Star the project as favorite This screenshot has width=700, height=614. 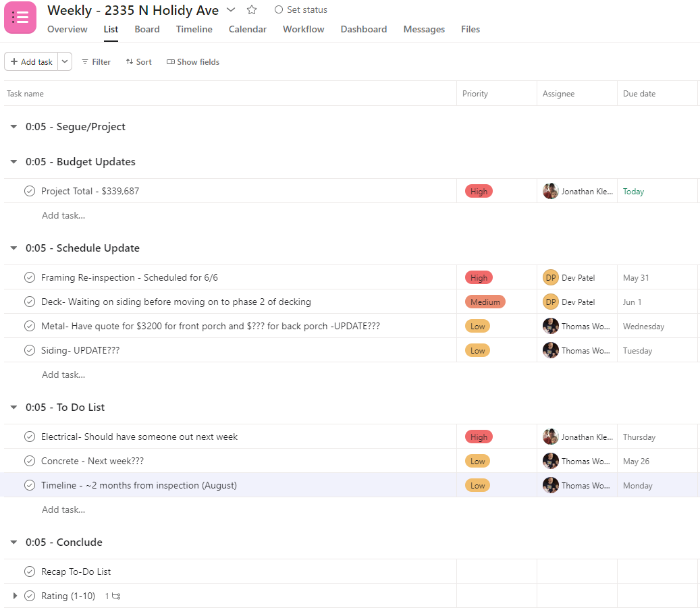tap(252, 10)
